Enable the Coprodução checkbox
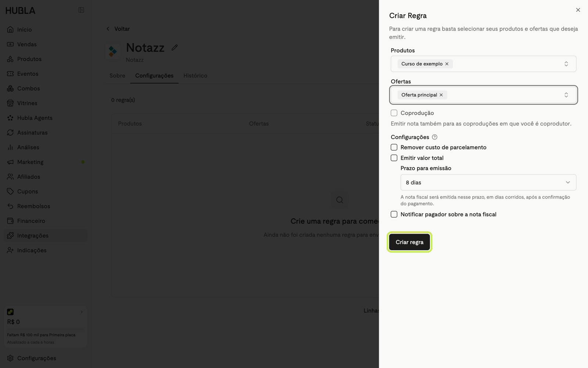Image resolution: width=588 pixels, height=368 pixels. coord(394,113)
